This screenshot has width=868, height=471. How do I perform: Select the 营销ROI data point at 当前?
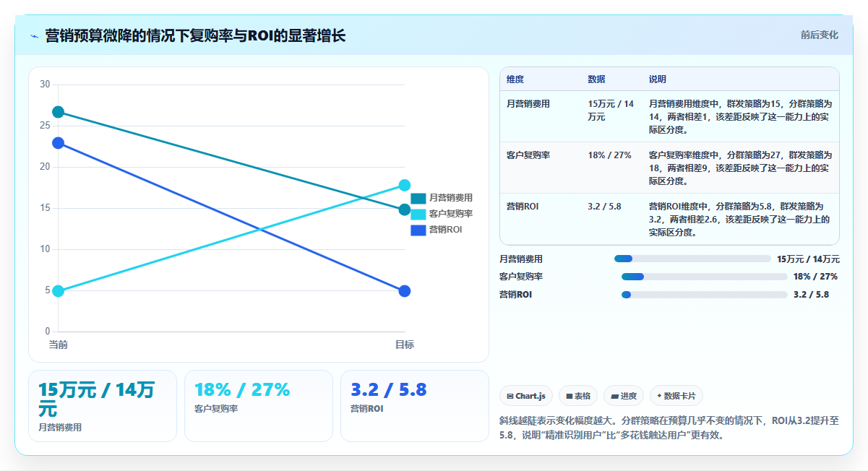59,143
